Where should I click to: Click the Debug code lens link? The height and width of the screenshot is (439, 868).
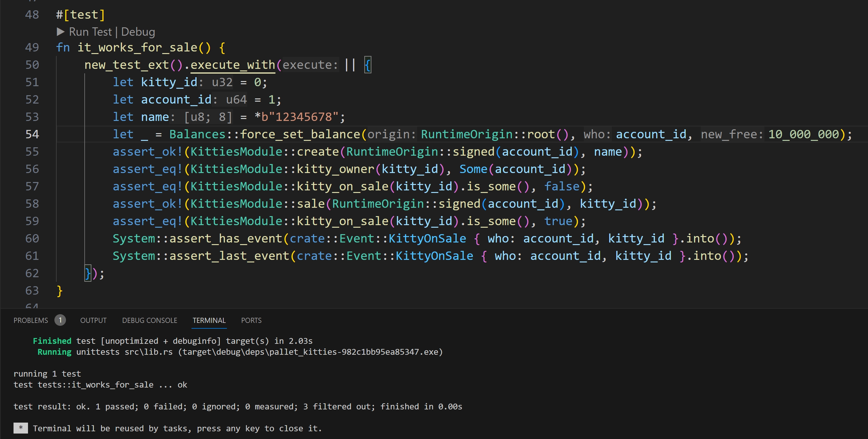coord(138,32)
